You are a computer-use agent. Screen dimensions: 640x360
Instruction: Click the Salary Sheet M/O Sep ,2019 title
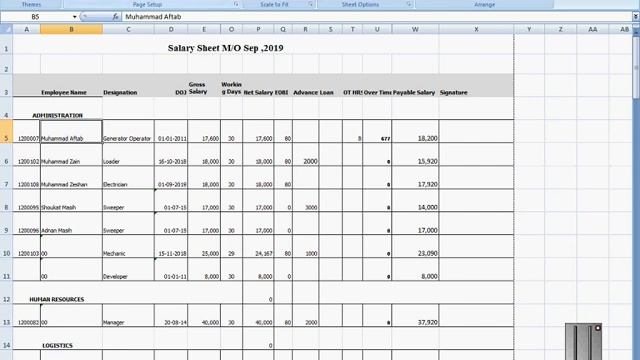[225, 48]
